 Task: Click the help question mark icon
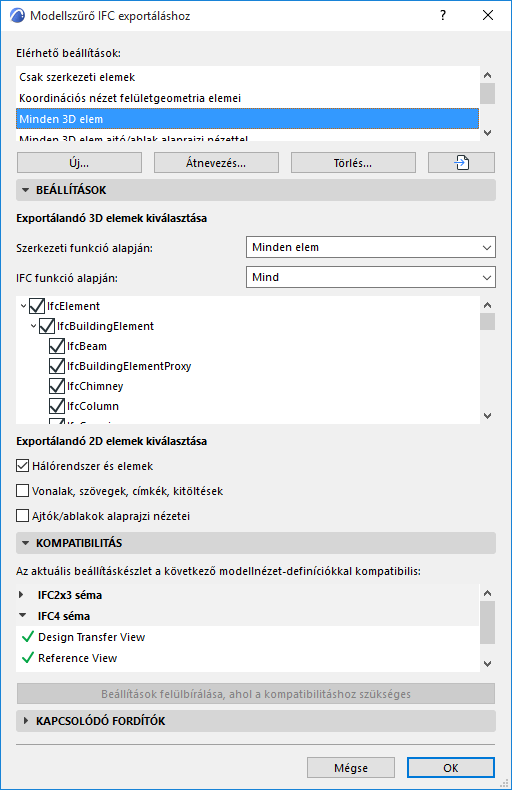tap(442, 16)
